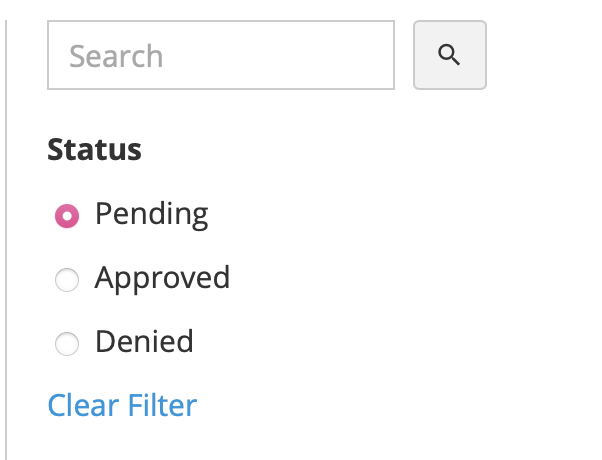
Task: Select the Denied radio button
Action: point(67,345)
